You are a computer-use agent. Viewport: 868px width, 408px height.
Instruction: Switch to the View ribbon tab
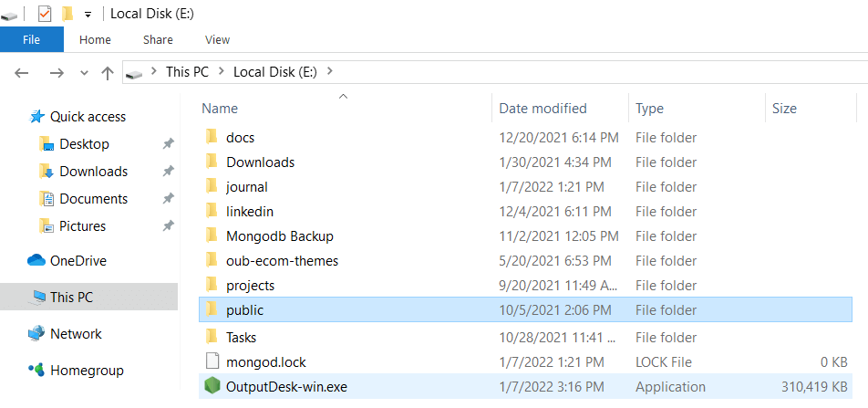click(217, 39)
